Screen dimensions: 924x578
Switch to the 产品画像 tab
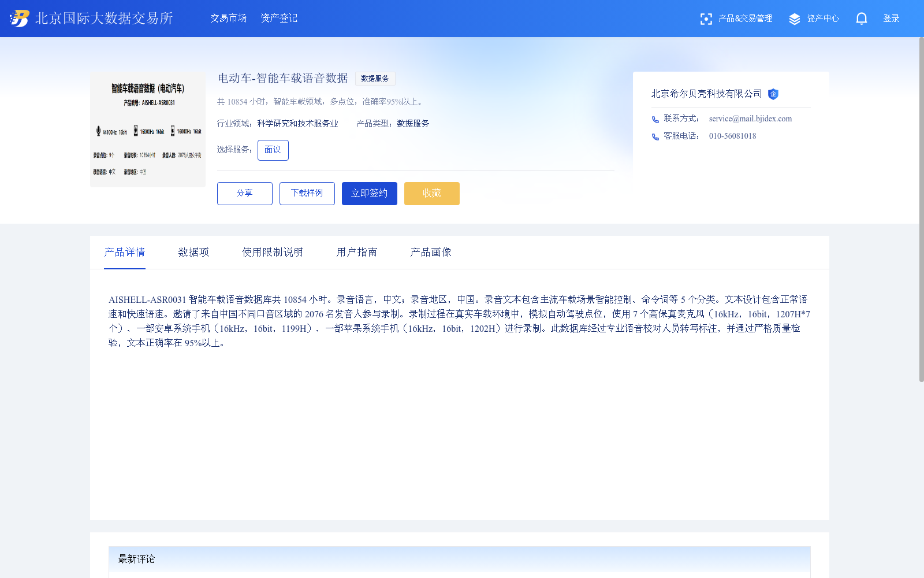point(431,253)
